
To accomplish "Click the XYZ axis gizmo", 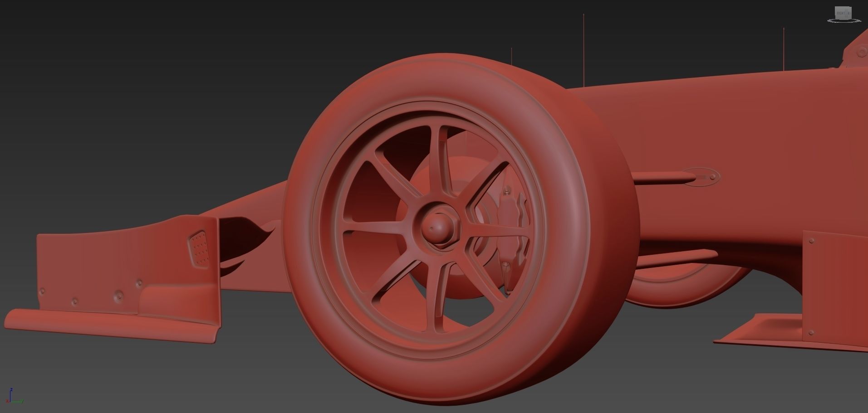I will point(15,396).
